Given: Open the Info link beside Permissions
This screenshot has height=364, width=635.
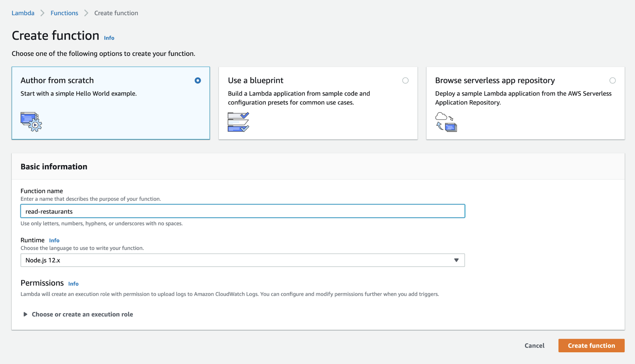Looking at the screenshot, I should pos(73,283).
